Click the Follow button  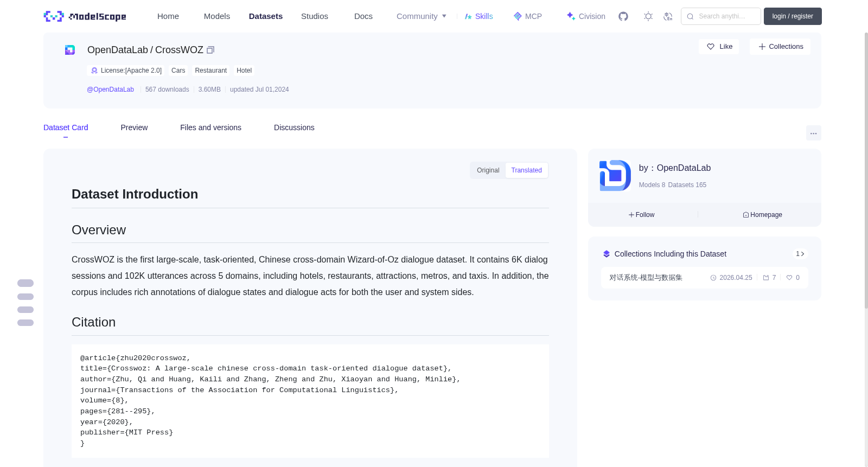[x=642, y=215]
